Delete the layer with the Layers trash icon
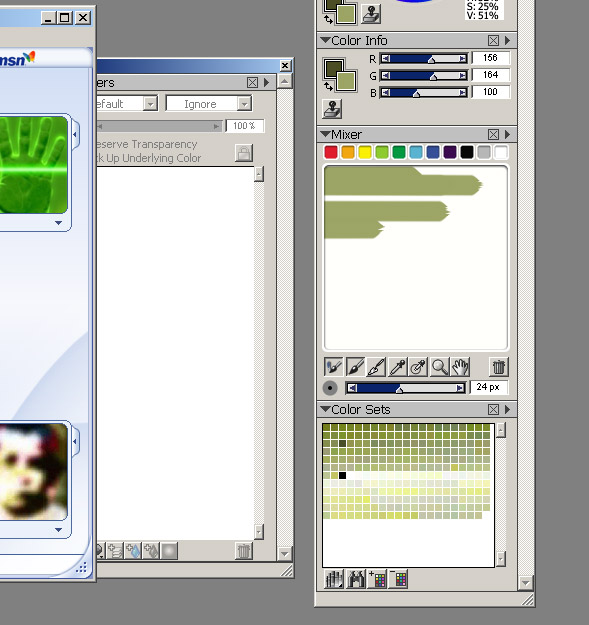589x625 pixels. tap(243, 551)
